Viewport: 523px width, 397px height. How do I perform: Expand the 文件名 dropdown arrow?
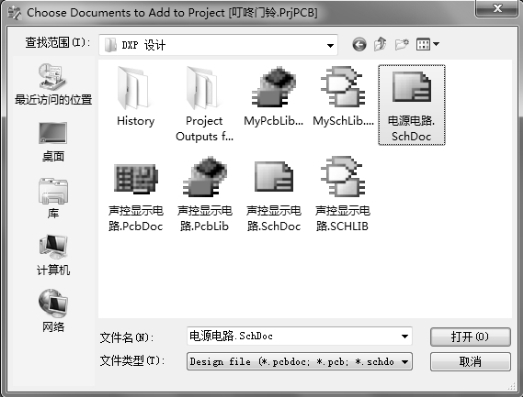405,336
